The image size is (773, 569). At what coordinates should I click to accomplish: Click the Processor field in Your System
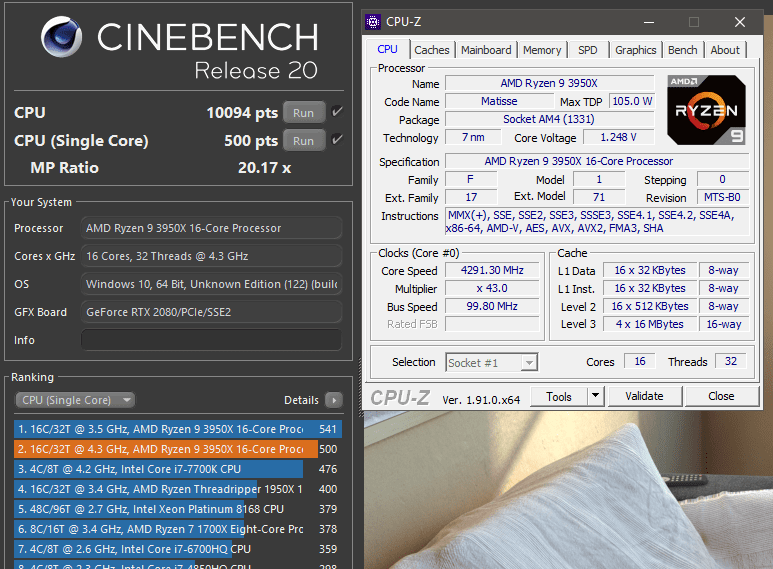click(211, 228)
